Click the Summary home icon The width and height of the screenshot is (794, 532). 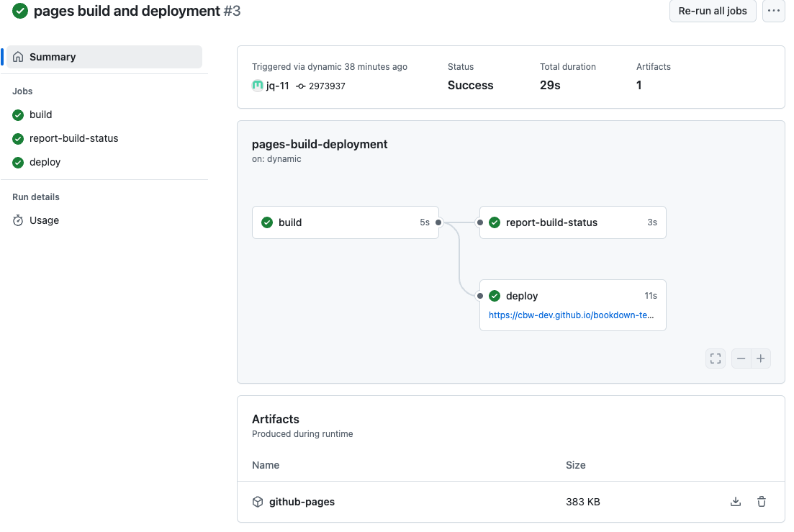click(x=17, y=56)
